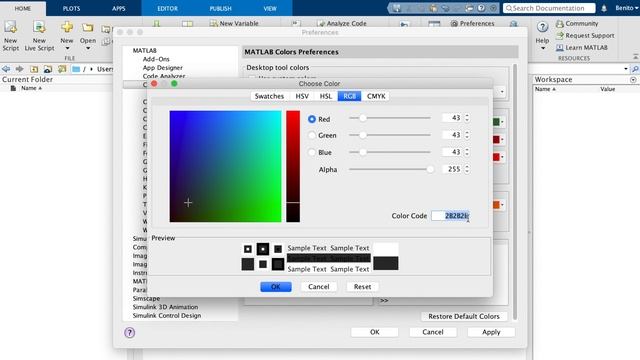Click the Learn MATLAB link
The width and height of the screenshot is (640, 360).
coord(582,47)
